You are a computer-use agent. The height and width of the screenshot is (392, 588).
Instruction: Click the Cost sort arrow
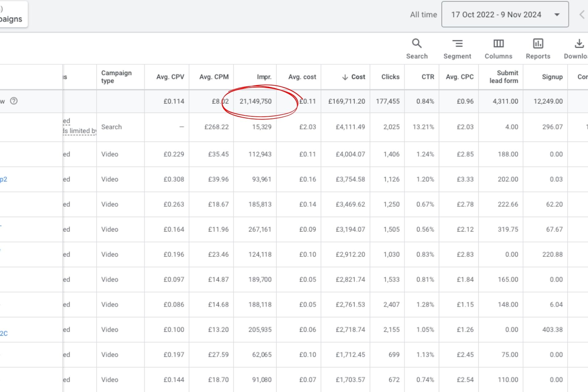click(345, 77)
